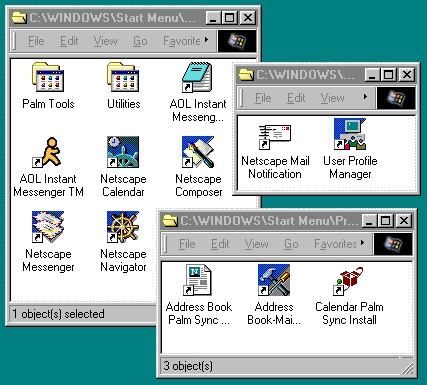Image resolution: width=427 pixels, height=385 pixels.
Task: Select the Netscape Composer shortcut icon
Action: click(198, 152)
